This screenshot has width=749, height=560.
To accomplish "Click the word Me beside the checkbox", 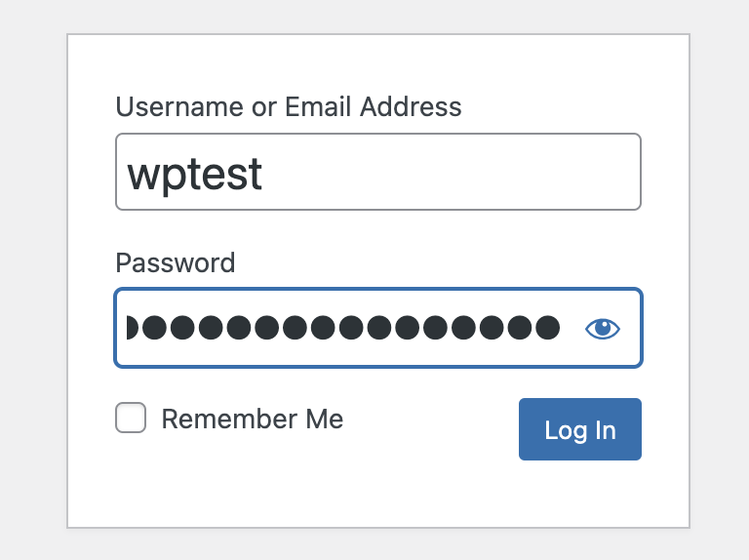I will [x=325, y=419].
